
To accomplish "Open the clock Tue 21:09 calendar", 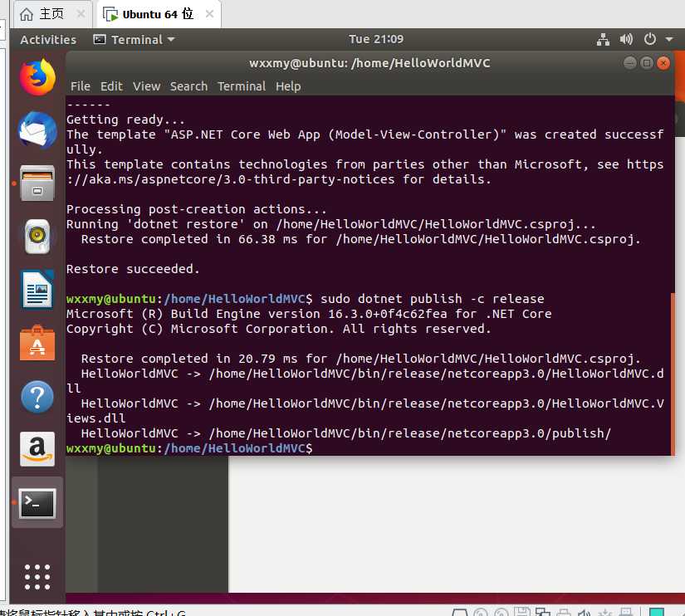I will coord(375,39).
